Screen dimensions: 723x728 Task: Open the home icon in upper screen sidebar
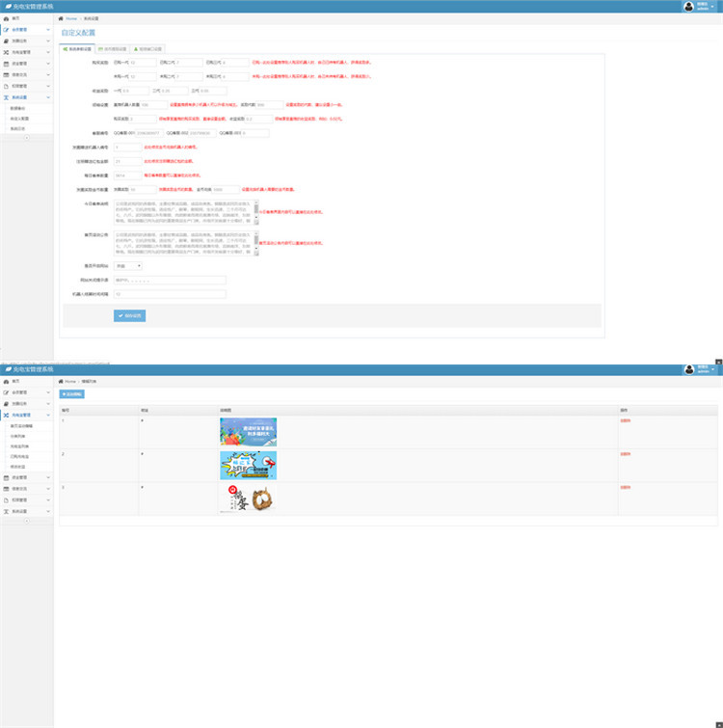(x=6, y=18)
